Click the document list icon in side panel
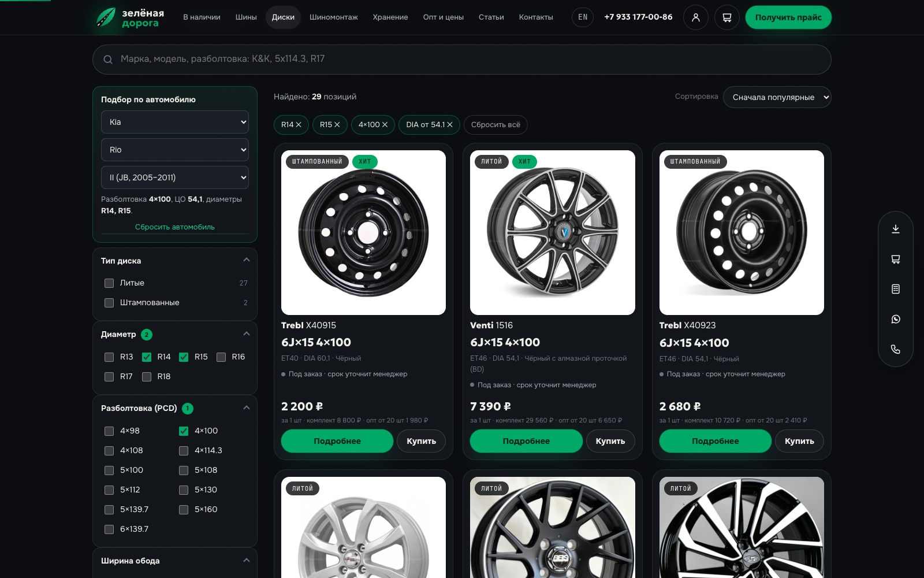Viewport: 924px width, 578px height. (895, 289)
